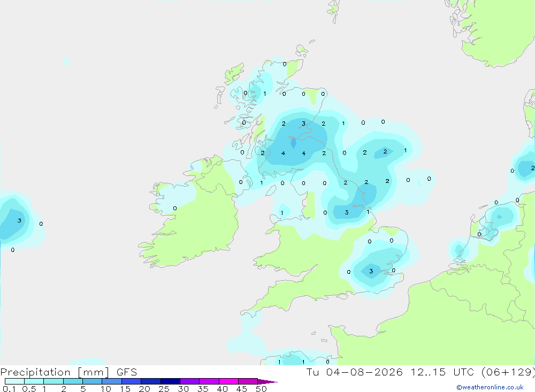
Task: Click the 20–25 mm dark blue legend swatch
Action: click(x=151, y=381)
